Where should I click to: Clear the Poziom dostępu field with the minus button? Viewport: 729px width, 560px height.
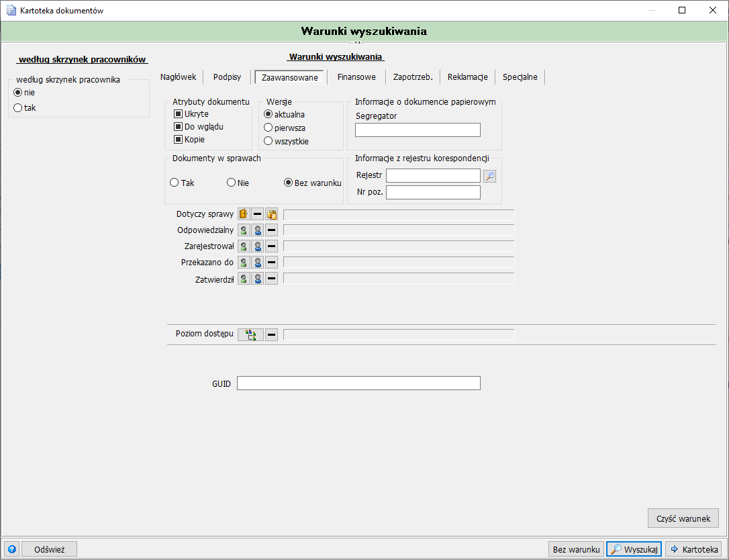[x=271, y=334]
